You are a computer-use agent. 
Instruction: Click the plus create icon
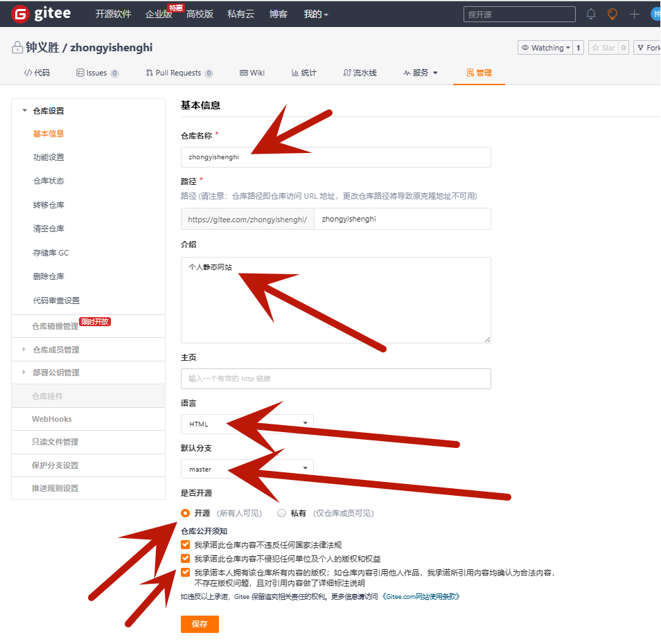tap(635, 14)
